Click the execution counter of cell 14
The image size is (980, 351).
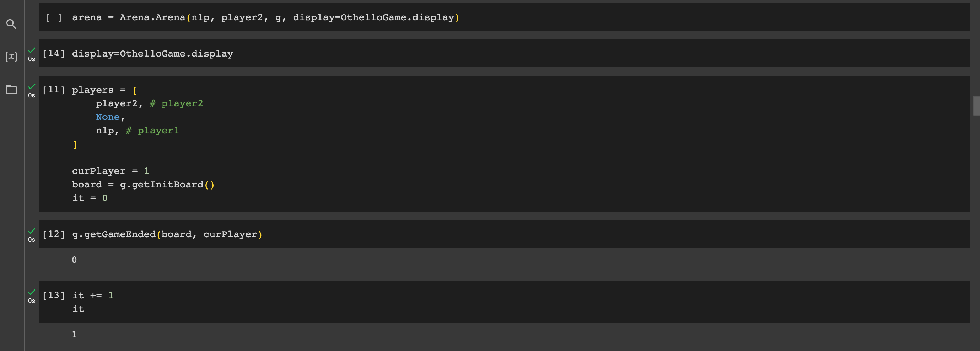54,54
